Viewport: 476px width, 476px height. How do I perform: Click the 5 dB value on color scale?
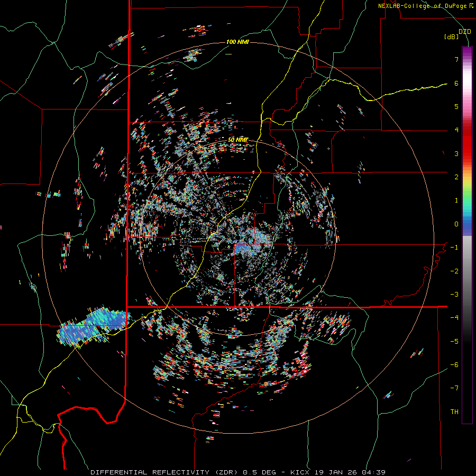coord(456,106)
